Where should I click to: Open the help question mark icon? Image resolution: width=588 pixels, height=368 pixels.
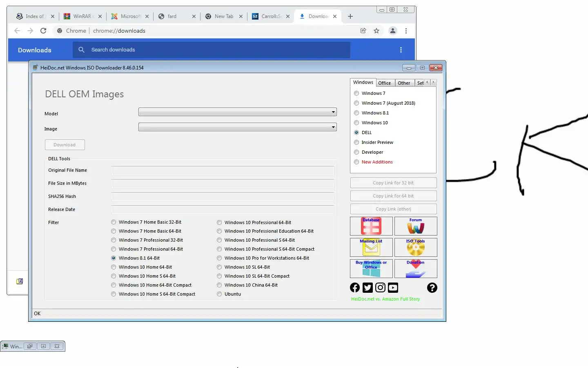click(x=432, y=287)
